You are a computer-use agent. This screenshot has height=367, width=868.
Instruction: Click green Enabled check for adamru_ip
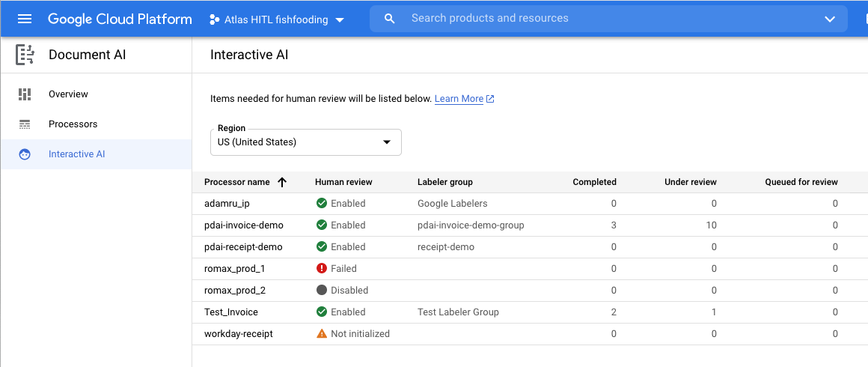click(322, 204)
